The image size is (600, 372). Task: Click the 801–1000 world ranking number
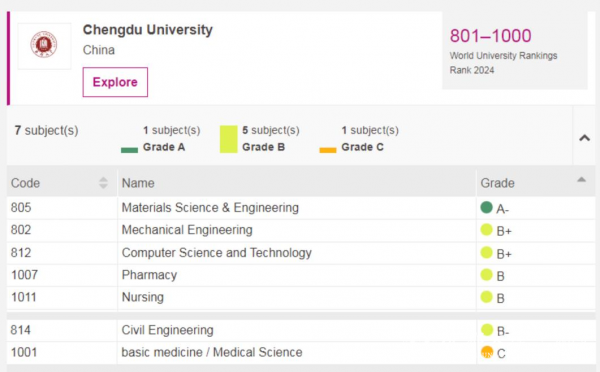(490, 36)
